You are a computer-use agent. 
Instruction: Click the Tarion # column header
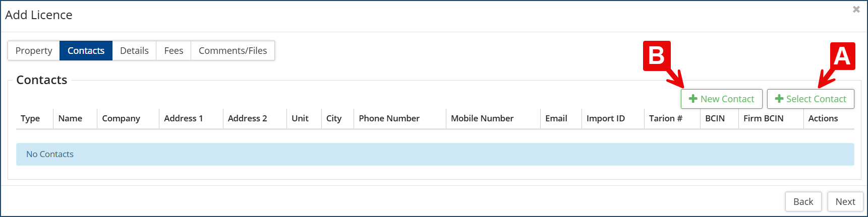[x=665, y=118]
